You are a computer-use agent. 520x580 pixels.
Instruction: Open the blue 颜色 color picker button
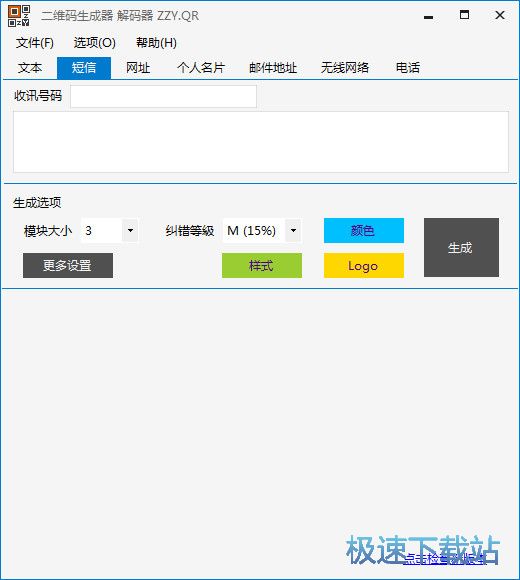point(364,230)
